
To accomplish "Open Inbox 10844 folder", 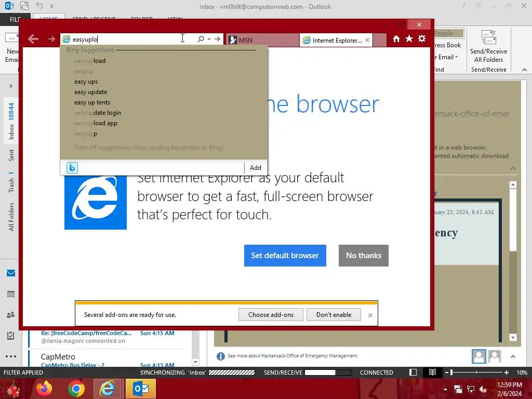I will 11,121.
